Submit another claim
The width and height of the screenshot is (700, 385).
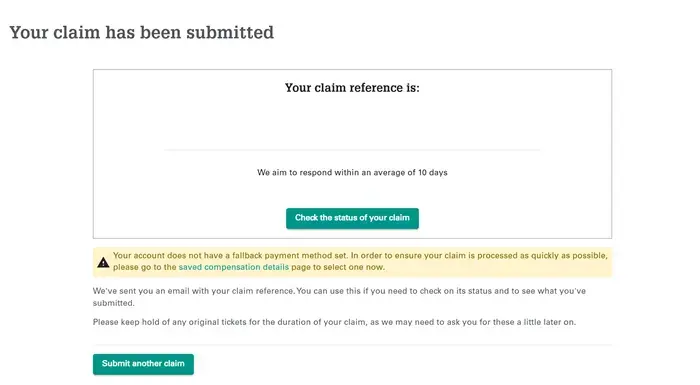pos(143,364)
